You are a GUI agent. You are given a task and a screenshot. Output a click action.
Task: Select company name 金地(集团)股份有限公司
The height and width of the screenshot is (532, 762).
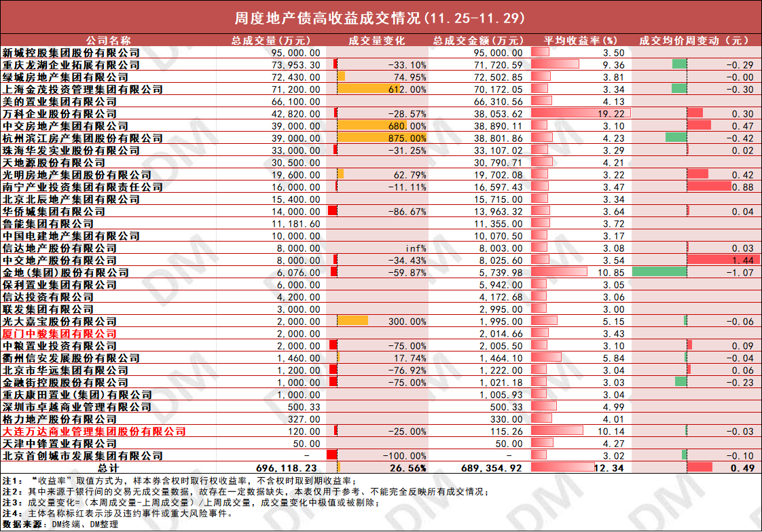tap(65, 272)
